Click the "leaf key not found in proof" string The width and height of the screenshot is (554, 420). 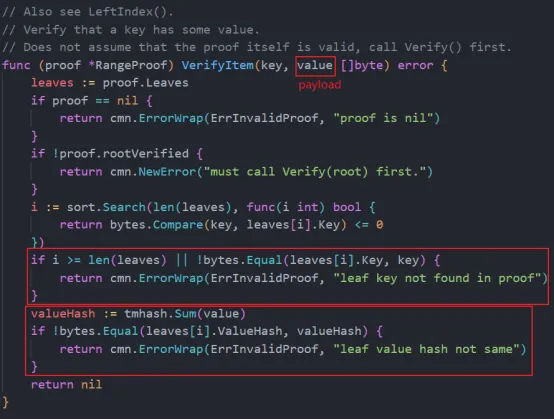(437, 278)
